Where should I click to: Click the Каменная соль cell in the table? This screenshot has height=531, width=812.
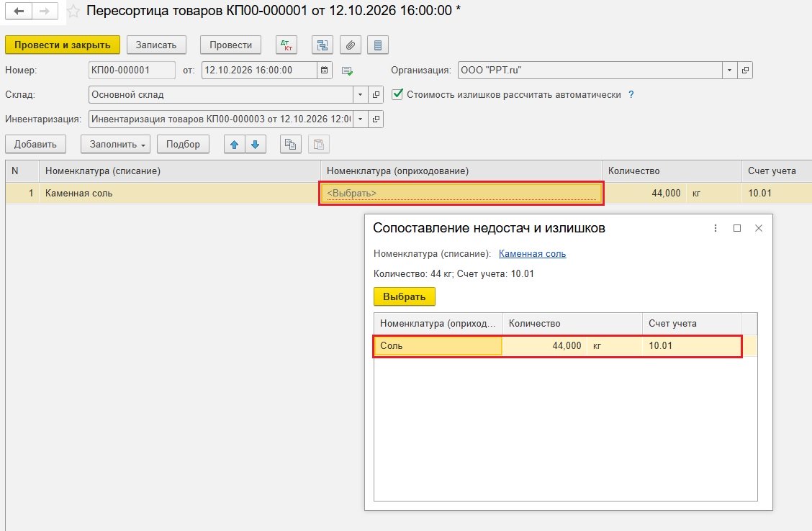tap(180, 193)
